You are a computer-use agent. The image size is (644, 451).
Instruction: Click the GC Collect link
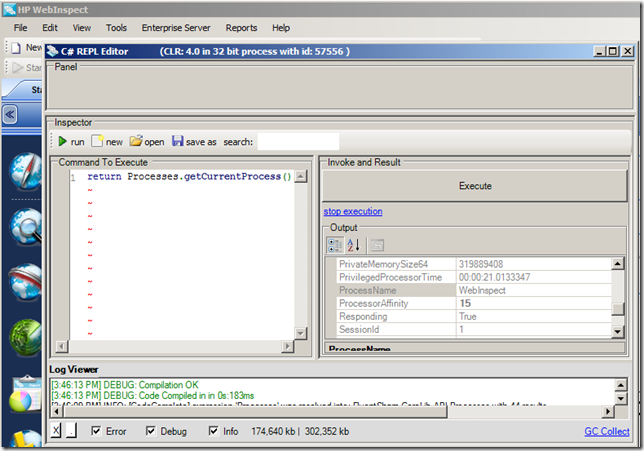(x=607, y=431)
